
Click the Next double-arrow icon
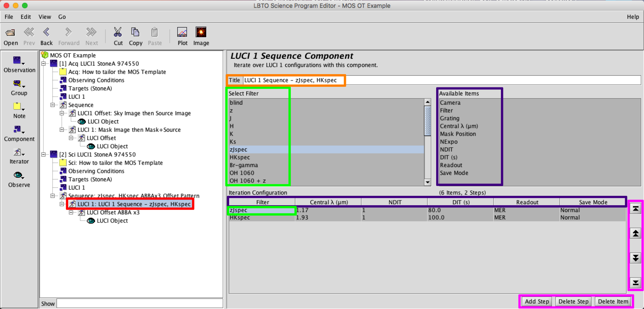pyautogui.click(x=92, y=32)
